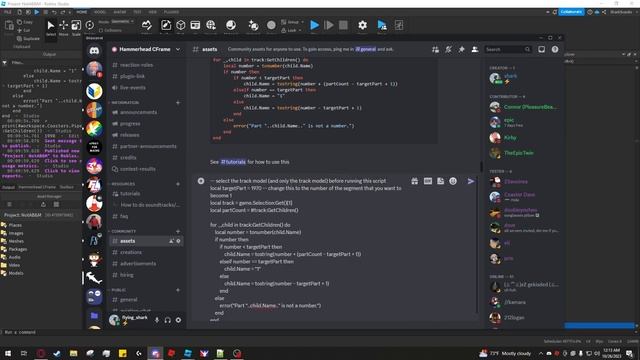Open Discord home icon
The image size is (640, 360).
(94, 50)
